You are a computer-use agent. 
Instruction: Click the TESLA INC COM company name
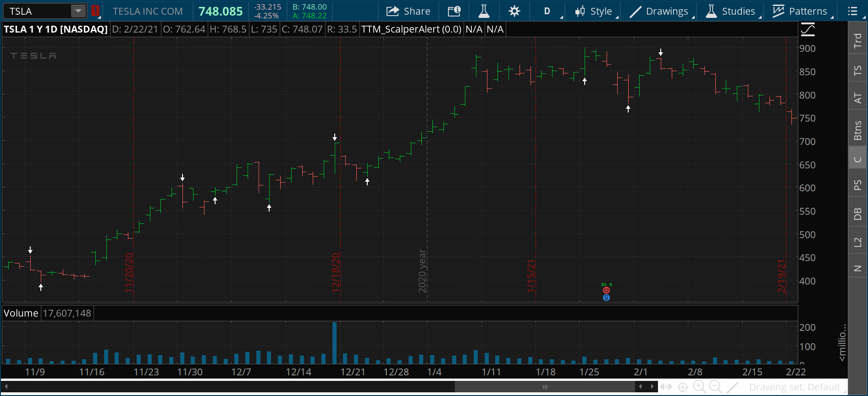click(148, 11)
